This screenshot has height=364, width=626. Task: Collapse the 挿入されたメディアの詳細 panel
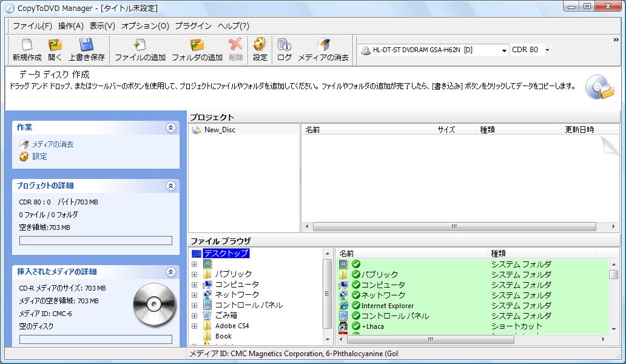click(x=170, y=272)
